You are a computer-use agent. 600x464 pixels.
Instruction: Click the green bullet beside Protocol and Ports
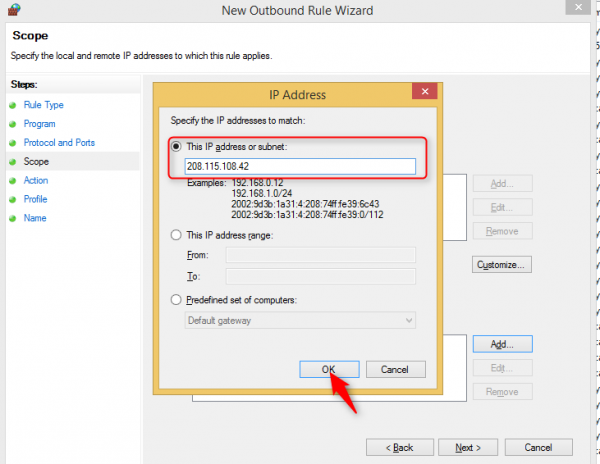tap(13, 143)
